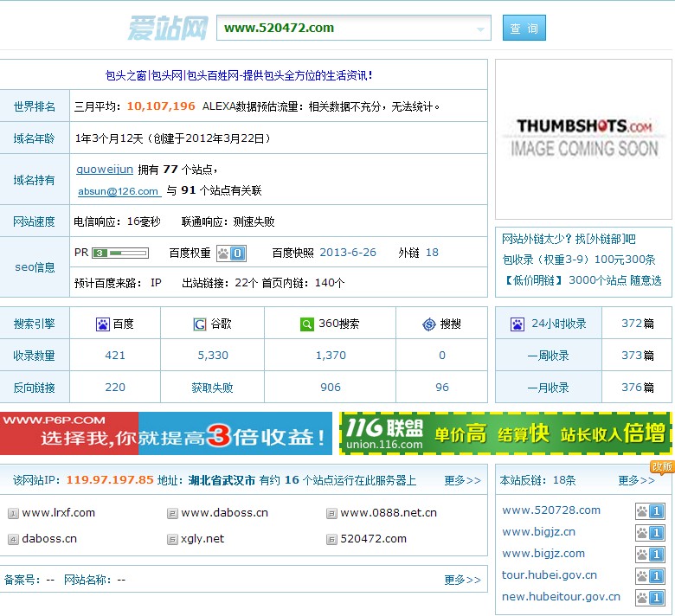Open the quoweijun domain owner link

point(105,170)
